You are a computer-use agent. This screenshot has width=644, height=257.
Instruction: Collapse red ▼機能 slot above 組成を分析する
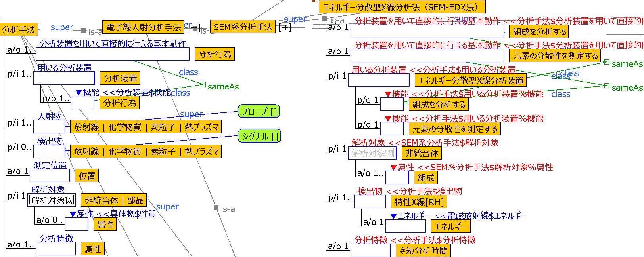pos(388,94)
